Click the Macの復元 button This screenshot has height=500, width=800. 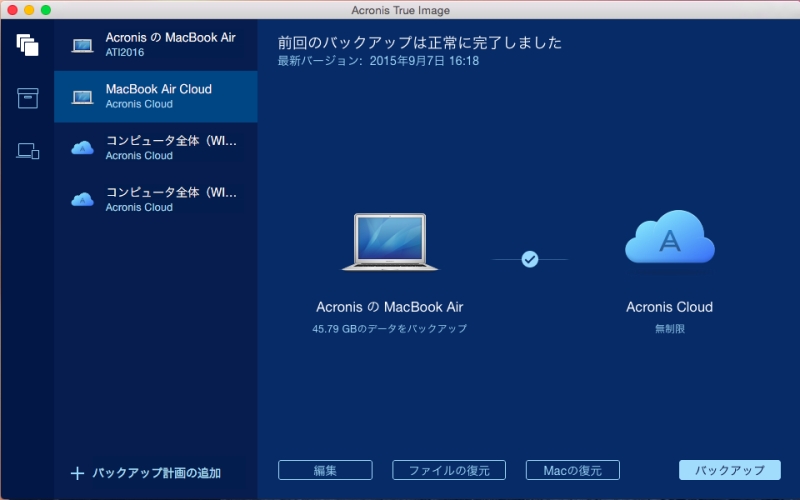572,470
